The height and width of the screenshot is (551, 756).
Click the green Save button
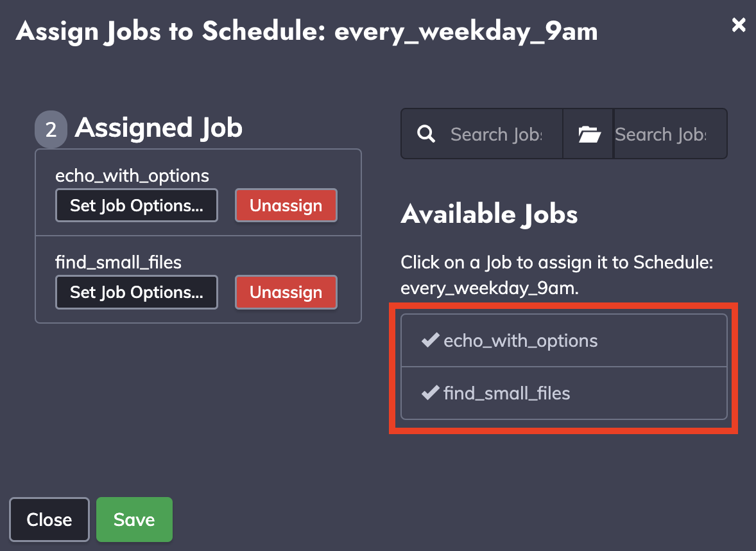(135, 520)
